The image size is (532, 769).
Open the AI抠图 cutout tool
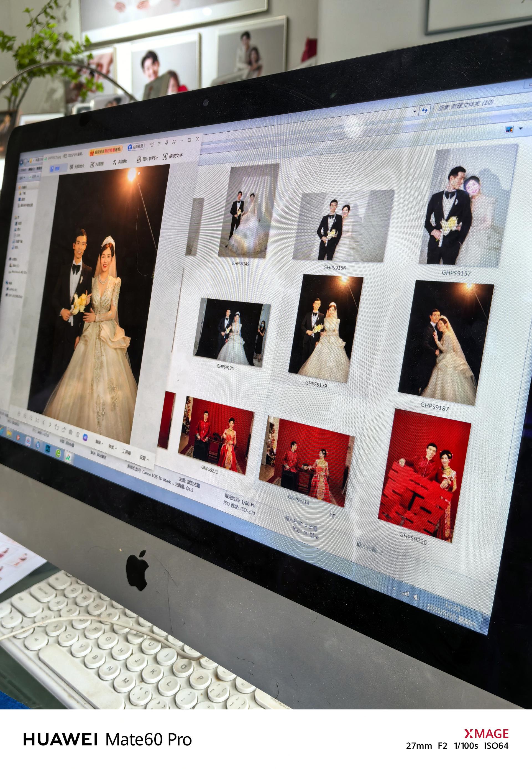click(97, 164)
